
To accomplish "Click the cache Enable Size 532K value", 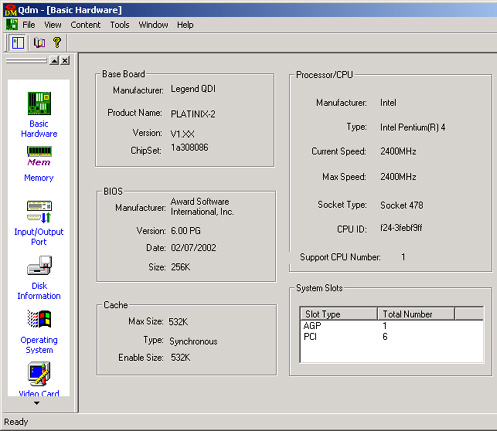I will (180, 358).
